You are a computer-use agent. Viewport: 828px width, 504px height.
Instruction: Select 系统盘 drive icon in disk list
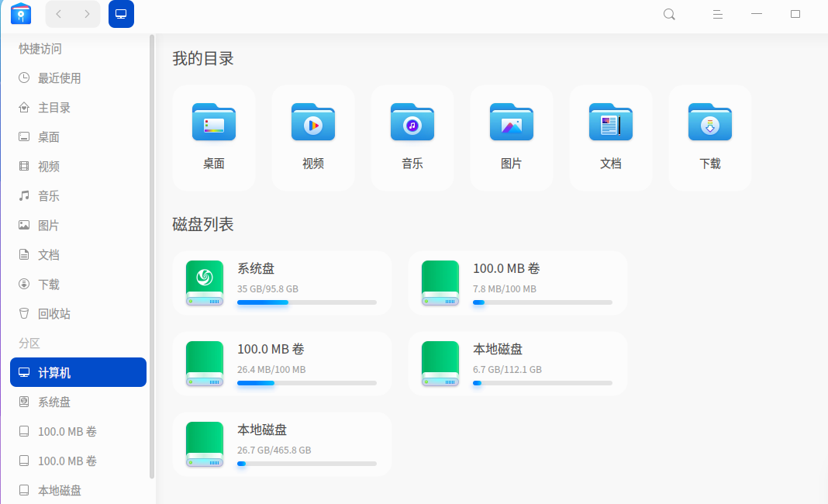coord(205,283)
